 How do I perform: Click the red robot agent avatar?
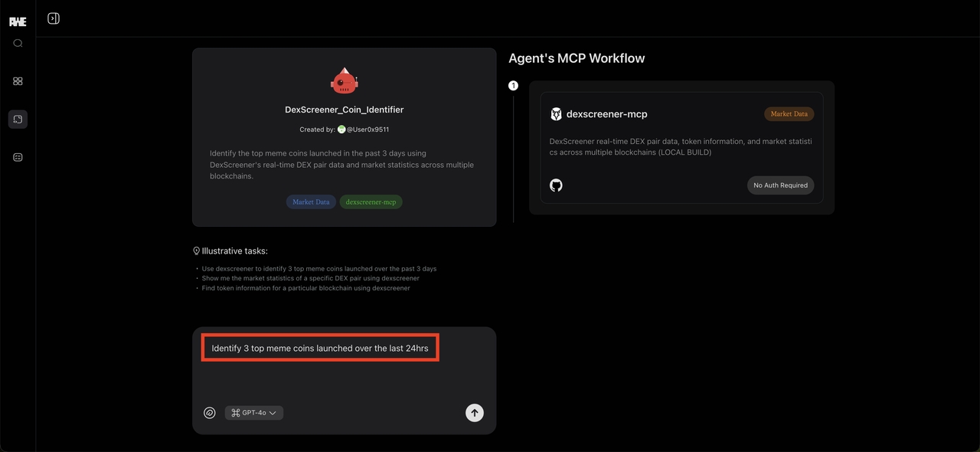point(344,81)
